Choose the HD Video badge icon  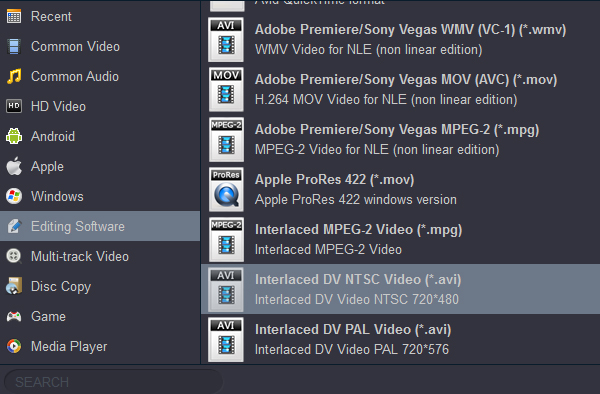point(14,106)
